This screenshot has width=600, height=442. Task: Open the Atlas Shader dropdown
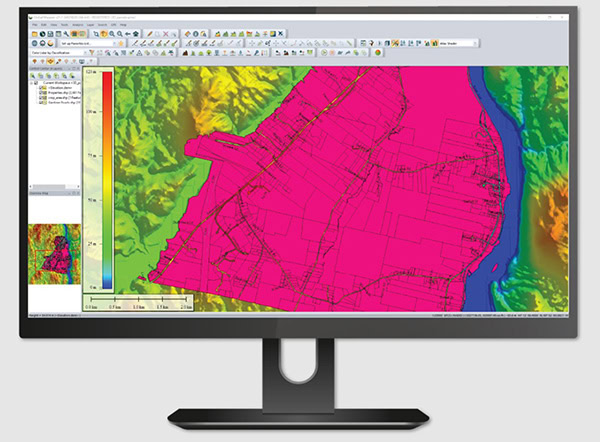coord(458,44)
